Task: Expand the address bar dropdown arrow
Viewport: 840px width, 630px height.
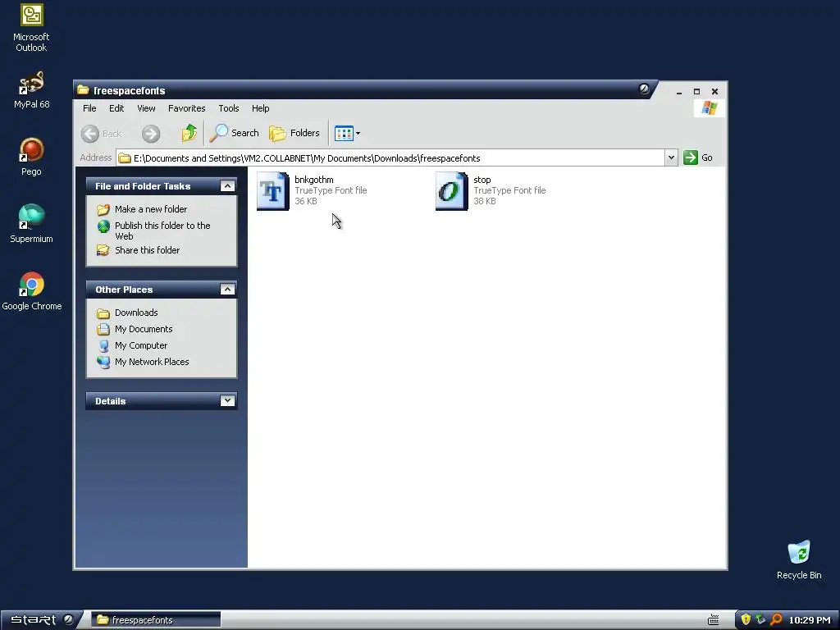Action: (x=671, y=157)
